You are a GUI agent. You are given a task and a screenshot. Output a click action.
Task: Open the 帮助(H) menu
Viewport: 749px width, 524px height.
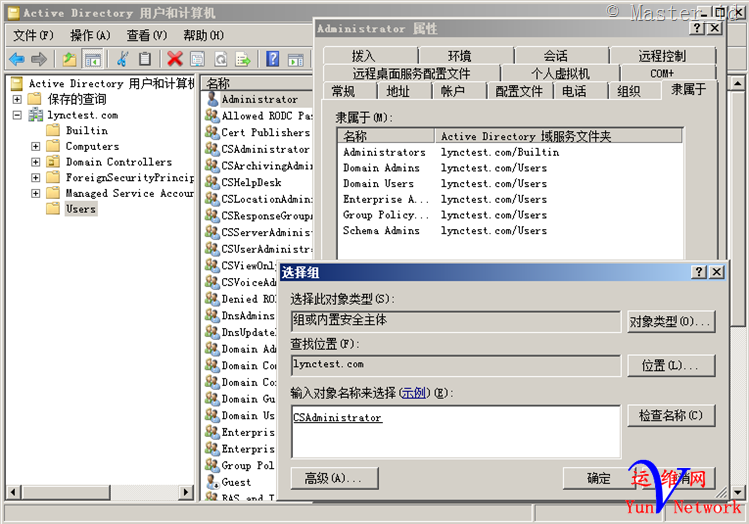coord(203,35)
